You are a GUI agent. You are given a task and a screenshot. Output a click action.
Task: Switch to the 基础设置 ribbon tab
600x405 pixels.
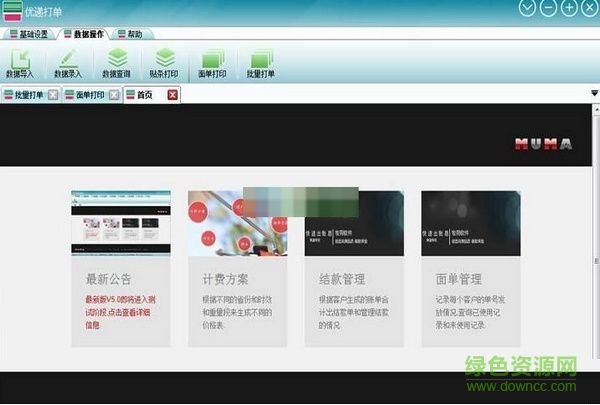[29, 34]
